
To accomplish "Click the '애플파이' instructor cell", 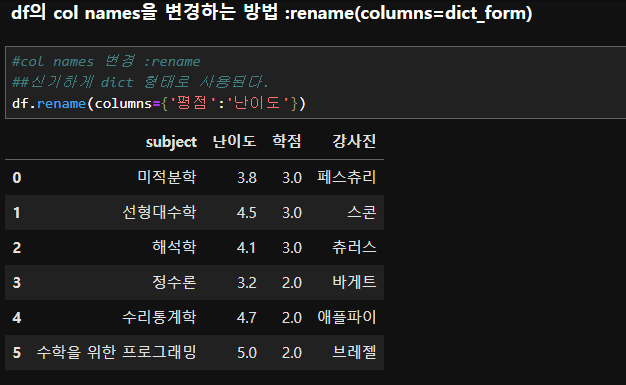I will coord(347,317).
